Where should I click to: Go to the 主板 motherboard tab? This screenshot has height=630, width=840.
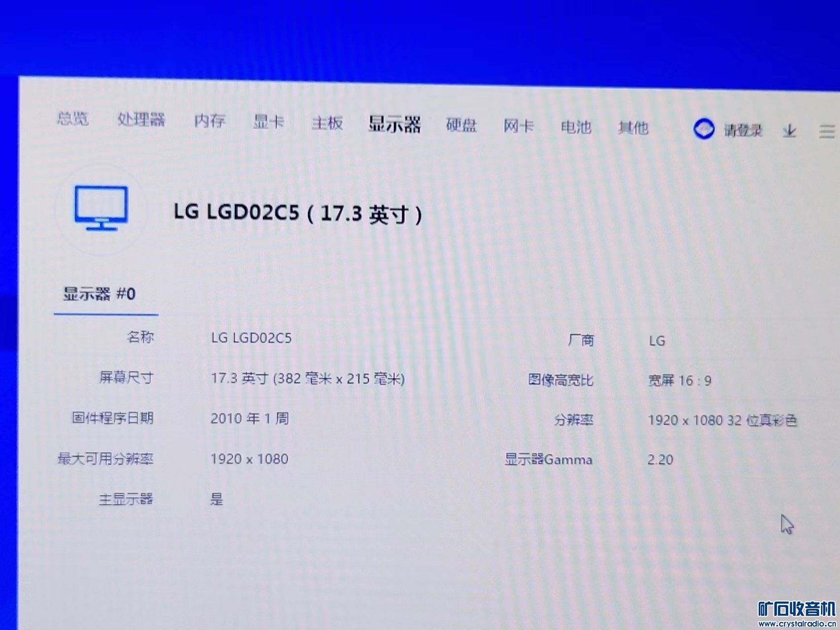point(327,123)
